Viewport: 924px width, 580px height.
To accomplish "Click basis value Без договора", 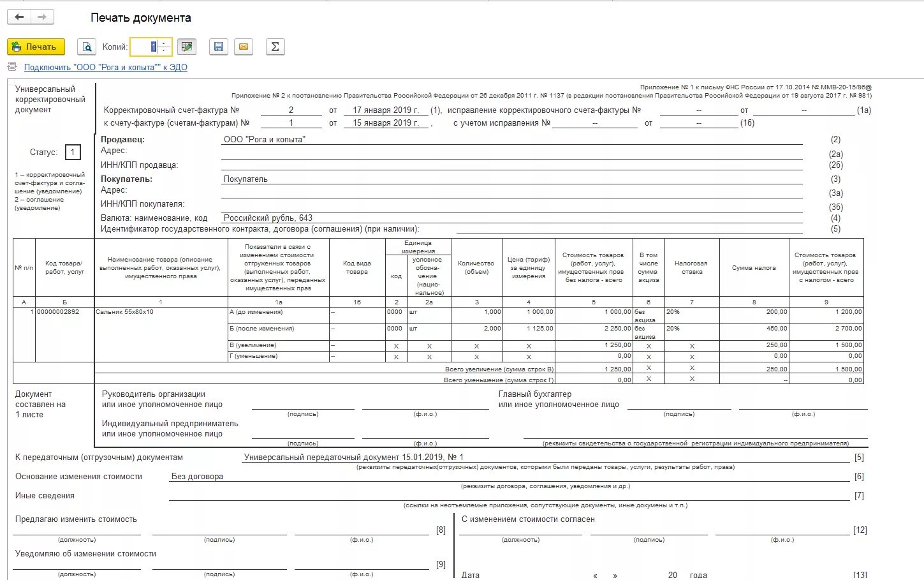I will (x=197, y=476).
